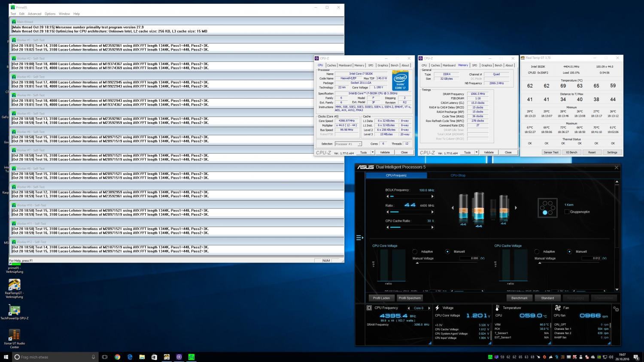Click the Windows Start button
Screen dimensions: 644x362
pyautogui.click(x=6, y=357)
